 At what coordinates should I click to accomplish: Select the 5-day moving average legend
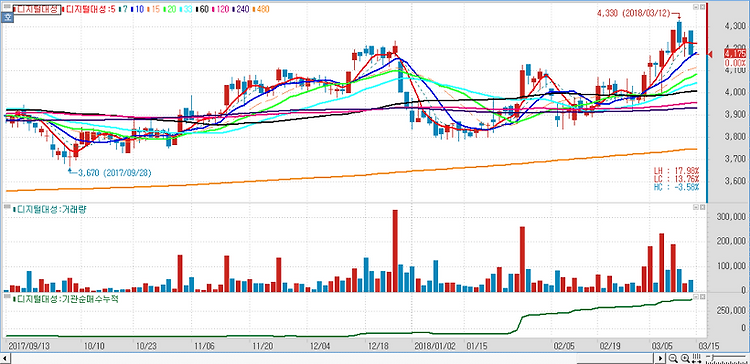coord(89,9)
